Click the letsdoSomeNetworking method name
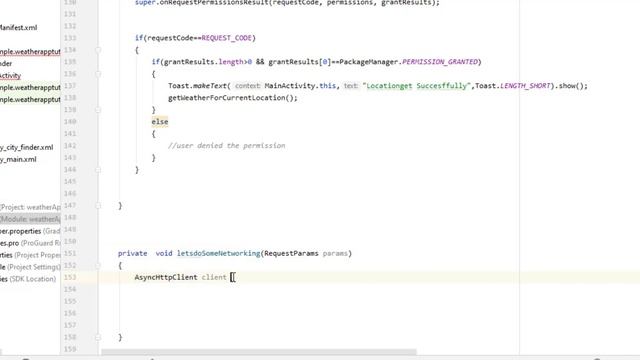The height and width of the screenshot is (360, 640). (x=218, y=253)
